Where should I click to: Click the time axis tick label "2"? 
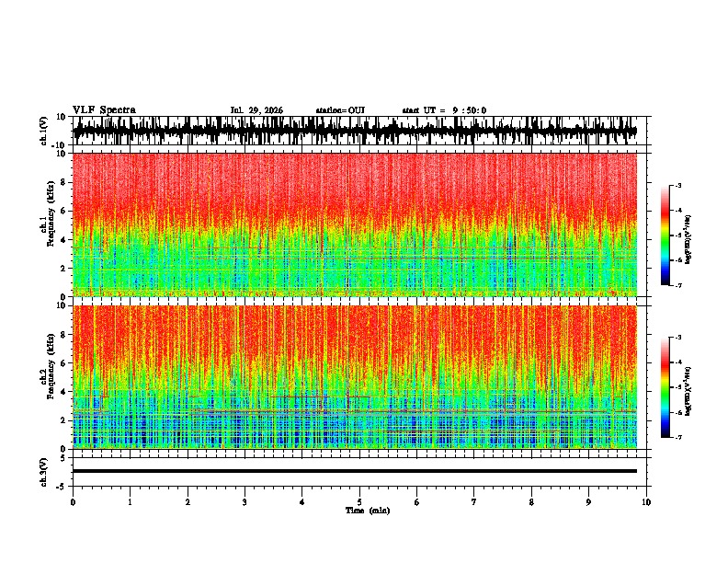click(188, 502)
